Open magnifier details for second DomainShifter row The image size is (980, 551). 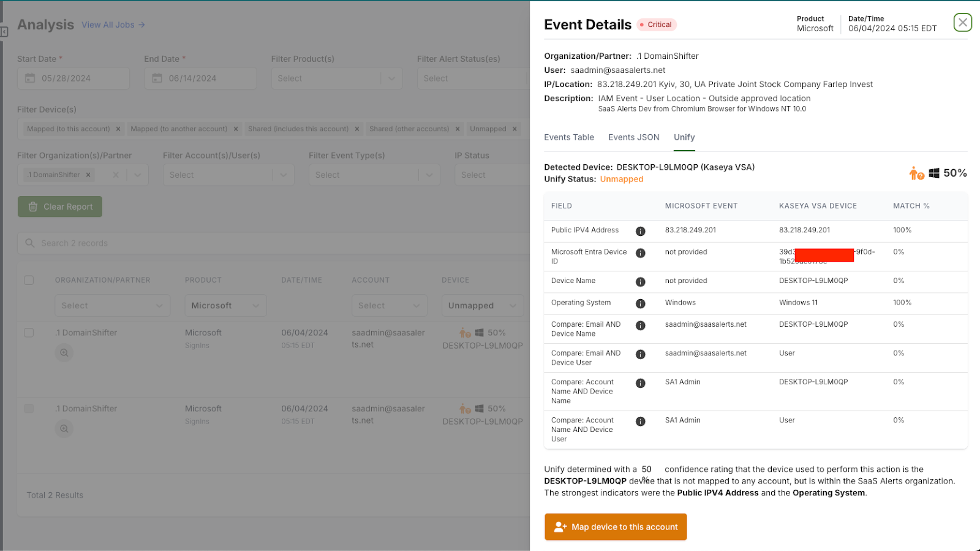(x=64, y=428)
